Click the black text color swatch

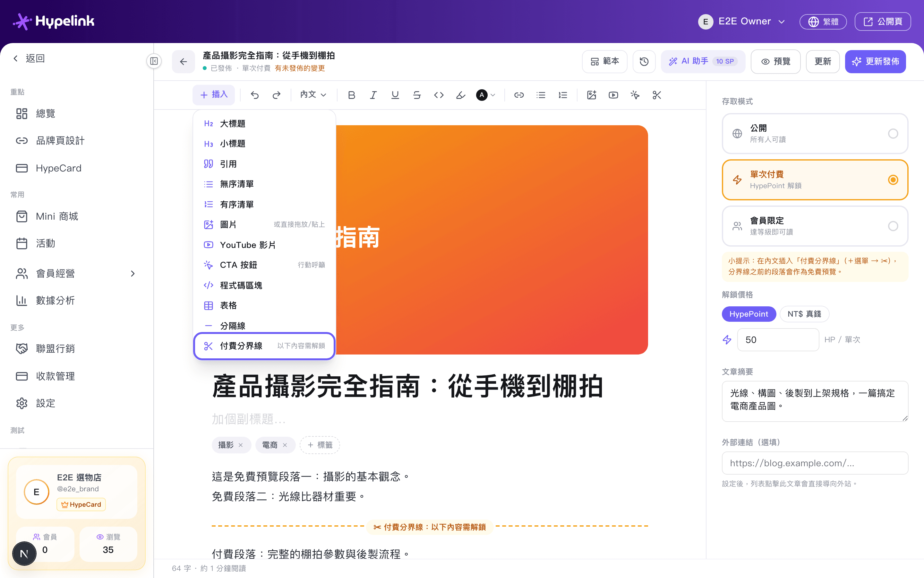pos(482,95)
